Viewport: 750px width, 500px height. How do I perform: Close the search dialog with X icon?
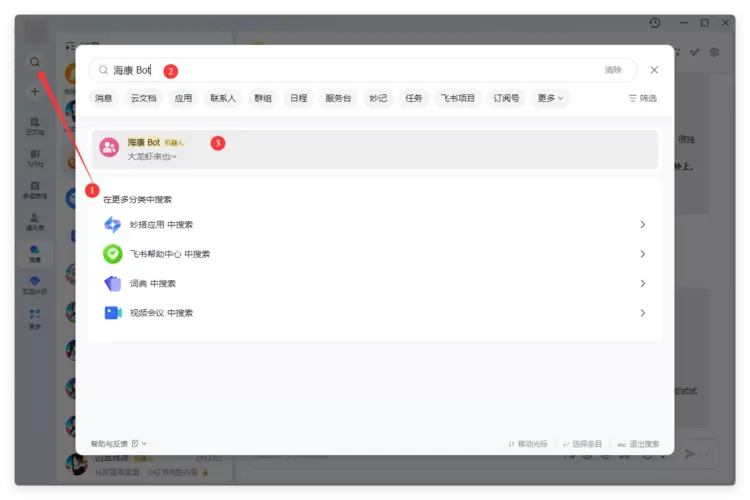pyautogui.click(x=654, y=70)
